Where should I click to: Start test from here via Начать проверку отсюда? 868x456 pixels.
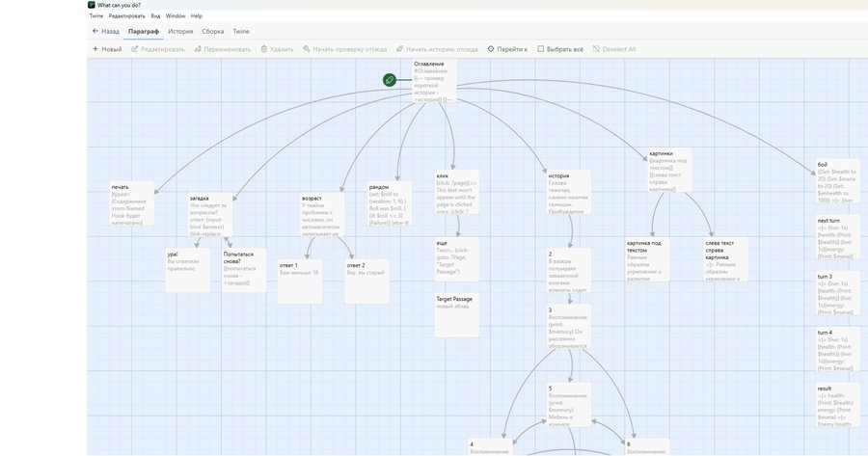(x=345, y=49)
